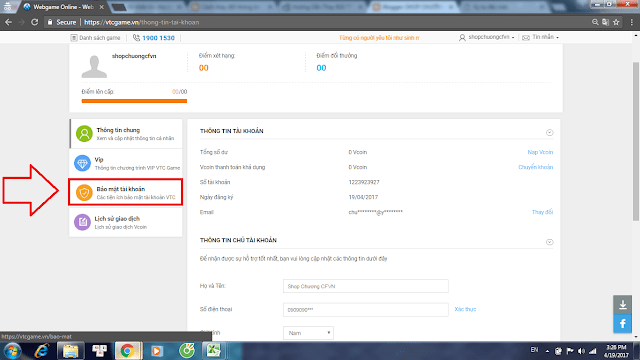The height and width of the screenshot is (360, 640).
Task: Click the Nạp Vcoin link
Action: 540,152
